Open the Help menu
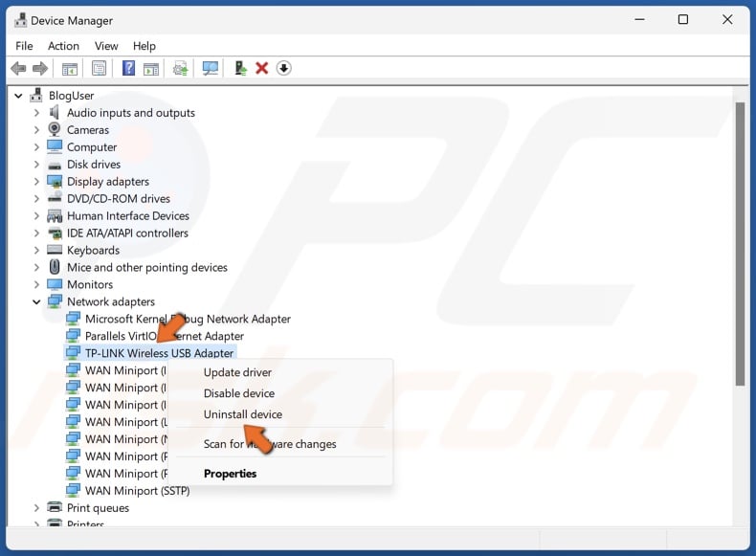756x556 pixels. tap(145, 46)
